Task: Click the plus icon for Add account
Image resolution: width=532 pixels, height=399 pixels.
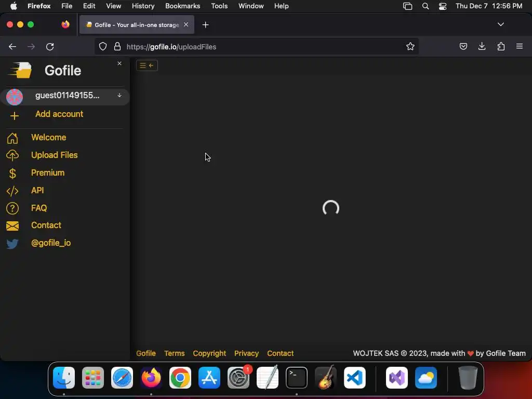Action: pyautogui.click(x=14, y=116)
